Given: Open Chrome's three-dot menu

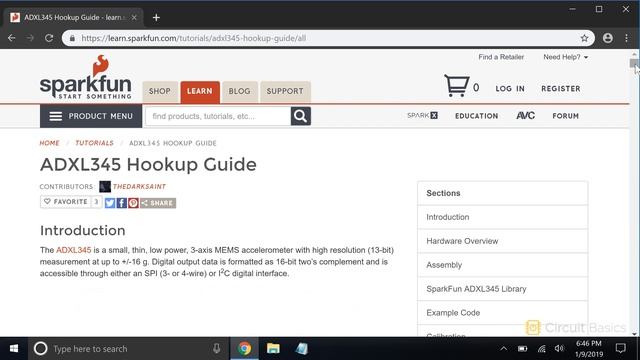Looking at the screenshot, I should (626, 38).
